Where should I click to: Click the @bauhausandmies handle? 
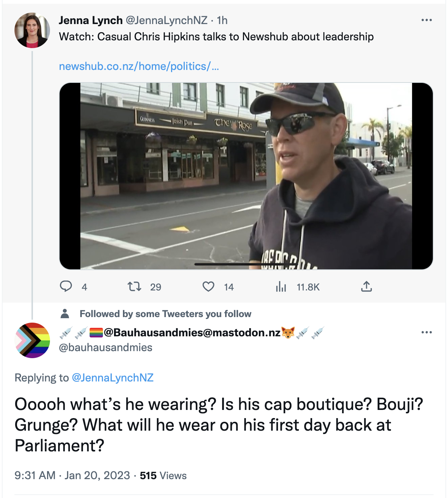point(106,347)
